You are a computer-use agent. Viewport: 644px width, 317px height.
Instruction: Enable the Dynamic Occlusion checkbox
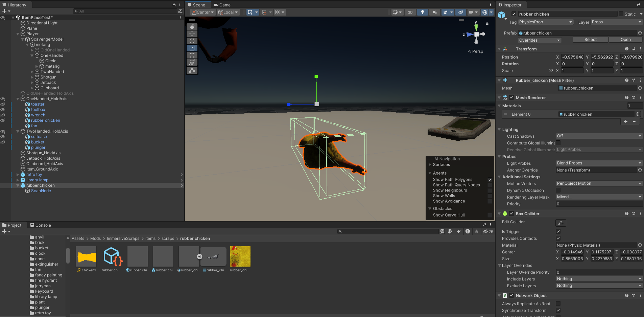(x=558, y=190)
